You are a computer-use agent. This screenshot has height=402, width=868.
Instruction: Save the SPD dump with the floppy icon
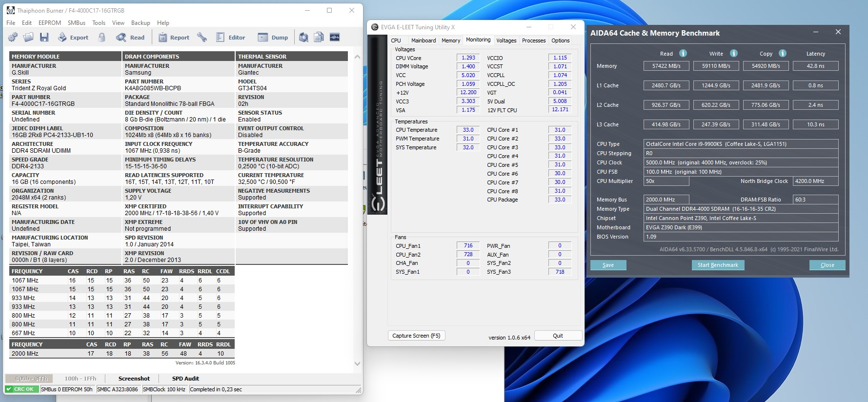pos(44,37)
